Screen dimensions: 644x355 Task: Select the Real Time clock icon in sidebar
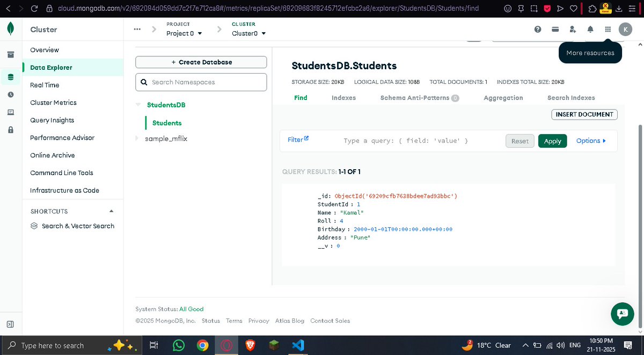coord(10,94)
